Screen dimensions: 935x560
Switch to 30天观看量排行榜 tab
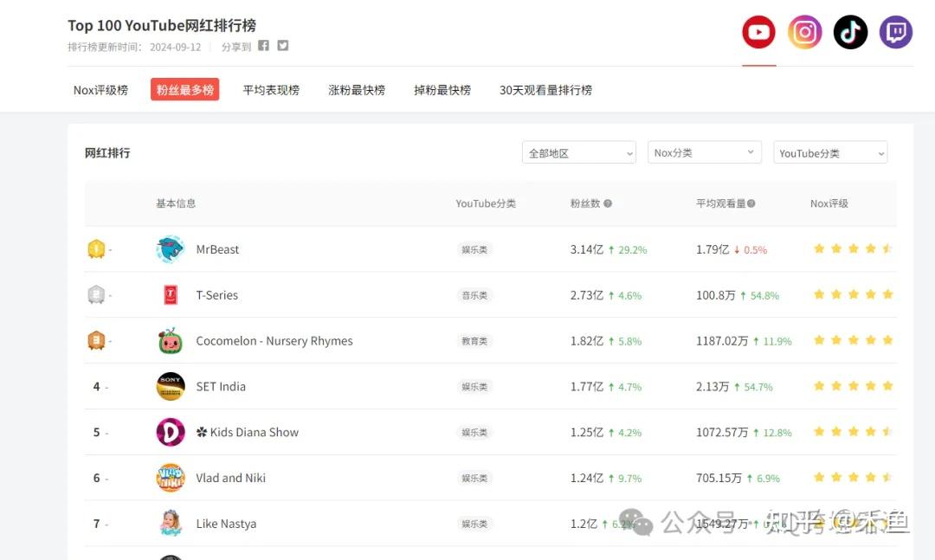pos(545,90)
